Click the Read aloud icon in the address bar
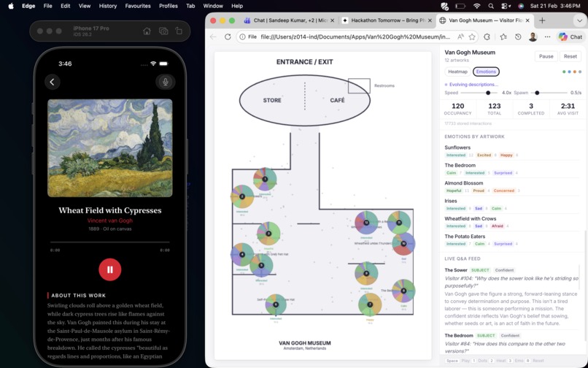Viewport: 588px width, 368px height. coord(460,37)
